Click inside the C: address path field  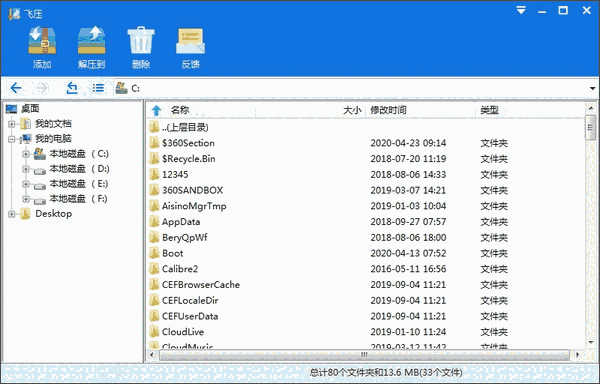(356, 88)
